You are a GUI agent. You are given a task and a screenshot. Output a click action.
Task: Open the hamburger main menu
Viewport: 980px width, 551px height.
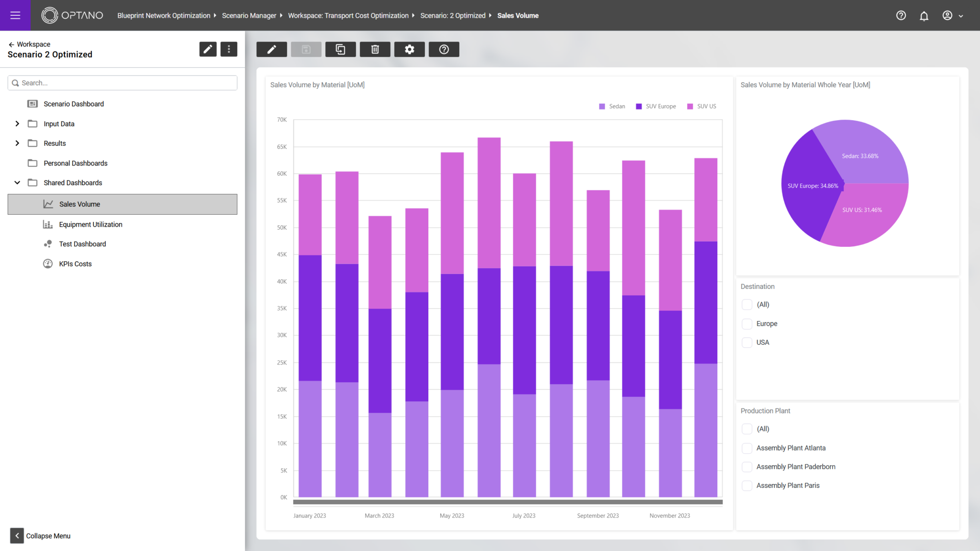coord(15,15)
